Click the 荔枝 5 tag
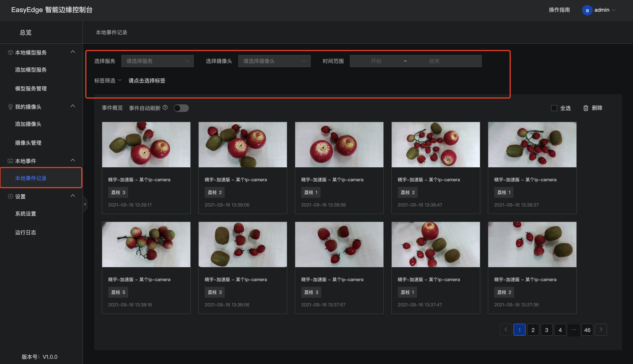The image size is (633, 364). tap(118, 292)
